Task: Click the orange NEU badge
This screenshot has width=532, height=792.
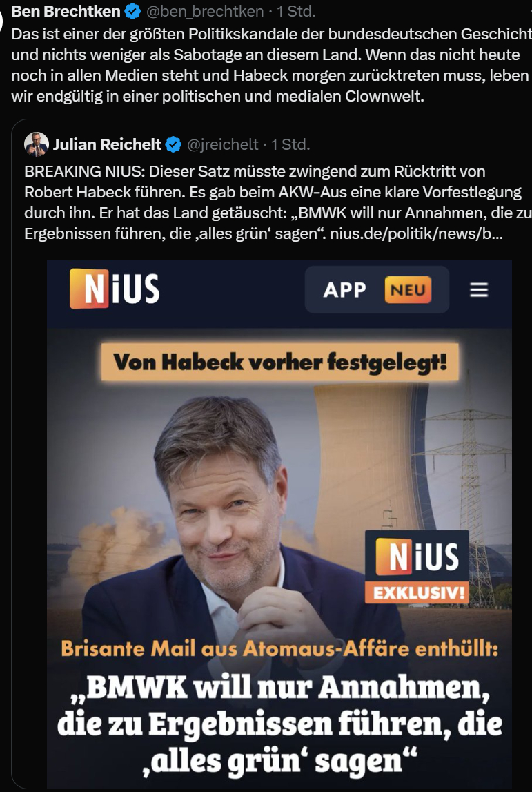Action: (x=408, y=290)
